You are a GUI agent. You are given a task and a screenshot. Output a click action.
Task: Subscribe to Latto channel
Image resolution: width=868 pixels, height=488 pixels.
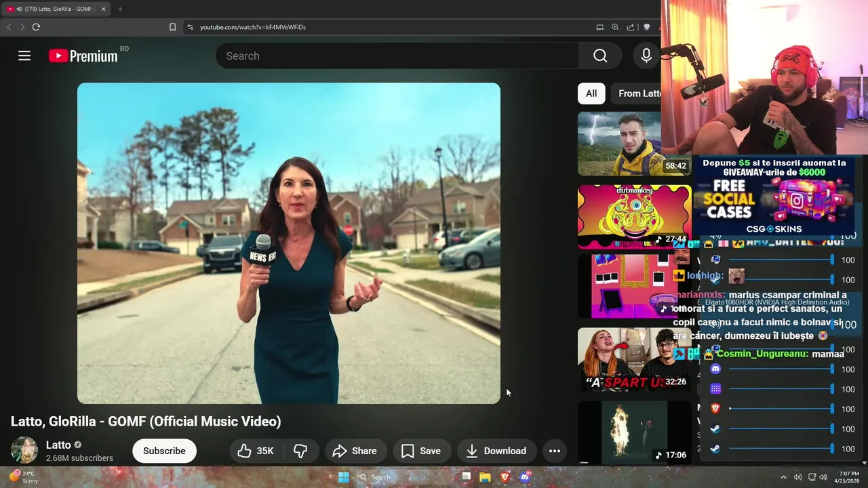click(x=164, y=451)
